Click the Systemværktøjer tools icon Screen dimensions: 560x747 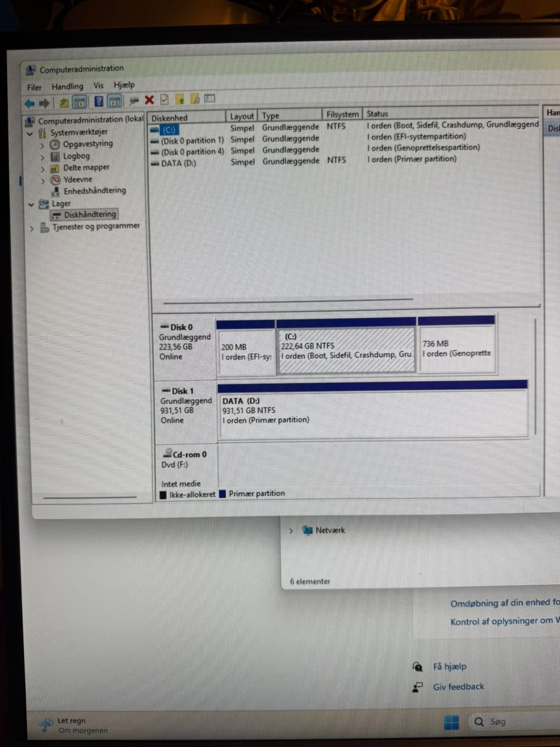pyautogui.click(x=43, y=132)
